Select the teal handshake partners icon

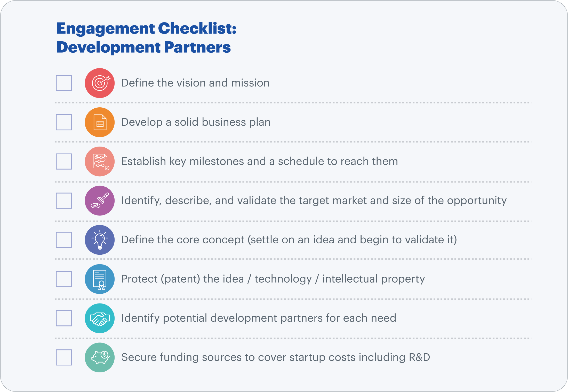100,318
